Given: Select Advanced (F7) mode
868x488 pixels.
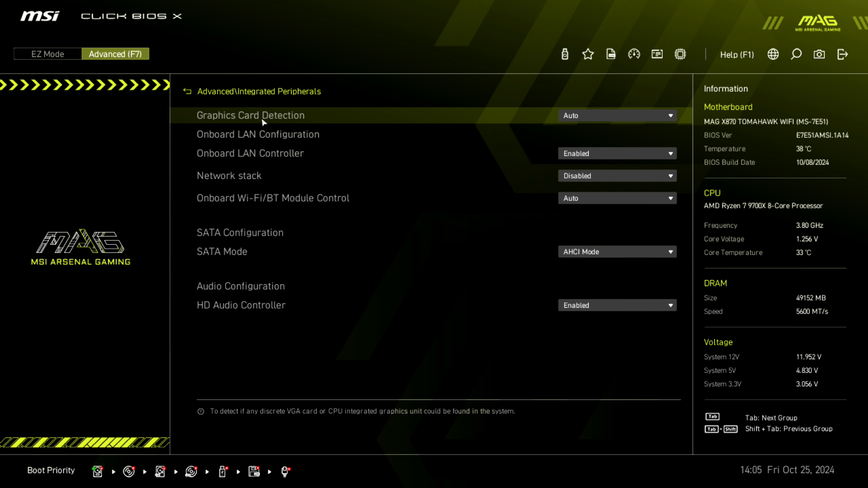Looking at the screenshot, I should 115,54.
